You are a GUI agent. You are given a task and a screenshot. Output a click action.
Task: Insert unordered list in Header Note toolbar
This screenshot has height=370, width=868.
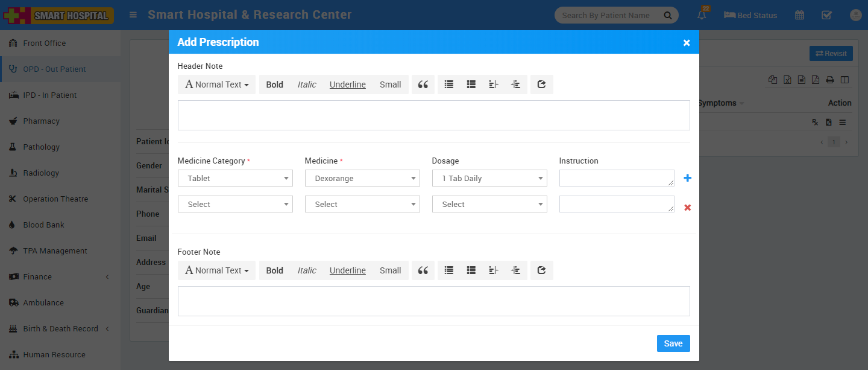449,85
